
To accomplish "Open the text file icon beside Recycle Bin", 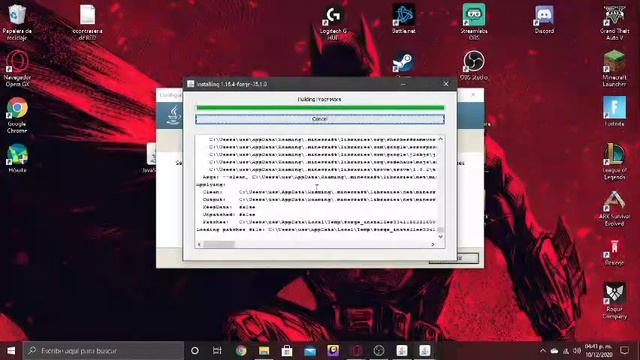I will click(x=87, y=22).
